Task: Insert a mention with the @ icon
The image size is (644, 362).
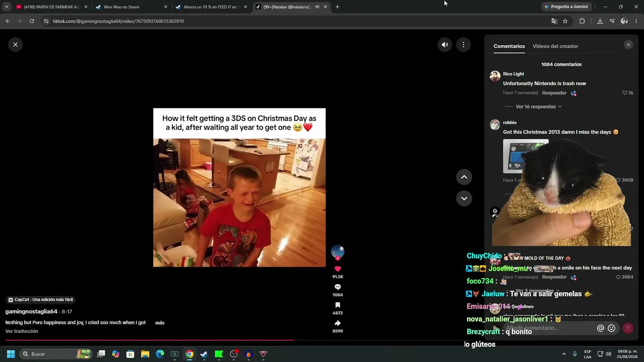Action: (600, 328)
